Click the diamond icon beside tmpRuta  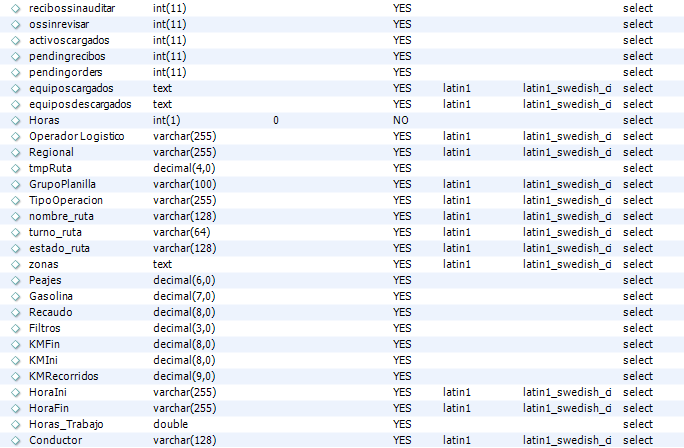(16, 168)
